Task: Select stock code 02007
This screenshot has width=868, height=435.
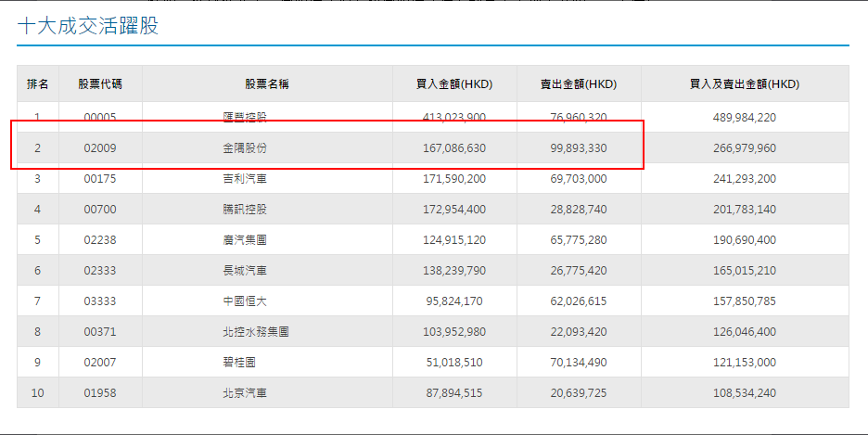Action: (100, 363)
